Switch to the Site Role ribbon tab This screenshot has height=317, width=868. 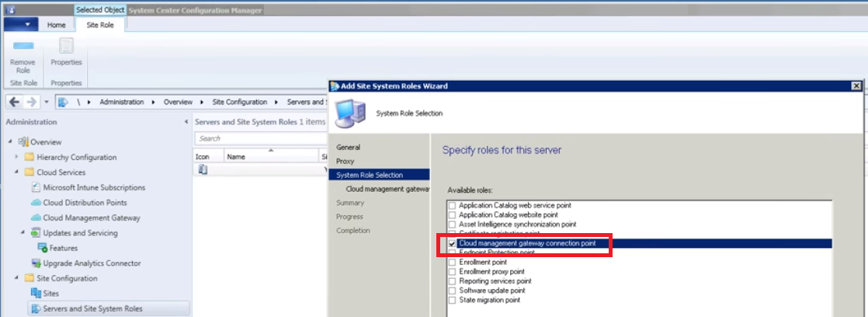coord(100,25)
